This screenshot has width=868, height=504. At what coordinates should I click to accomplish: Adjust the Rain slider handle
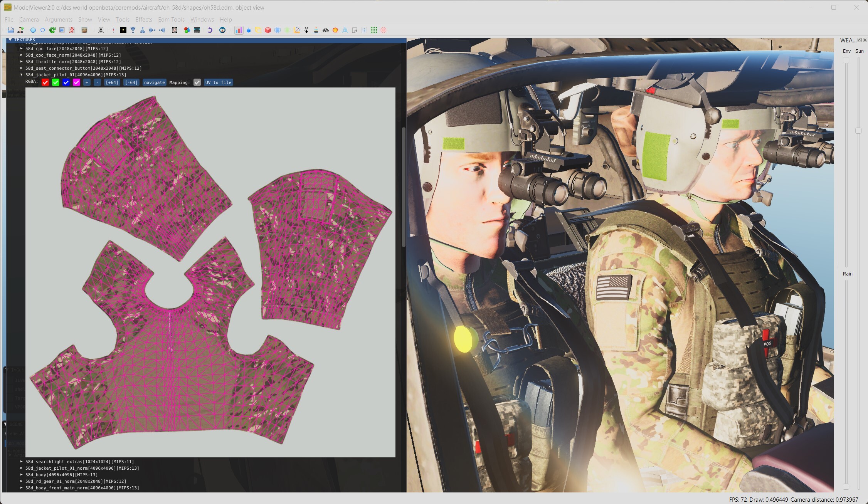(846, 487)
